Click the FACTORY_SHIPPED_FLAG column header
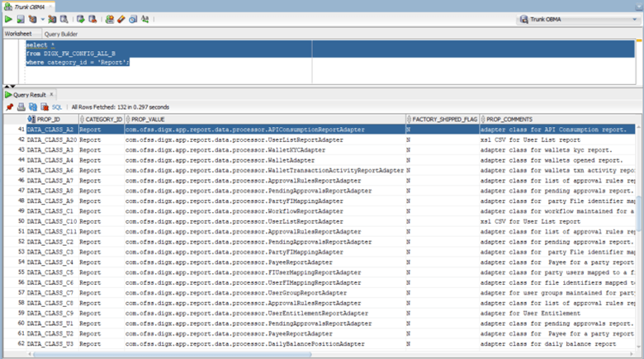Image resolution: width=644 pixels, height=359 pixels. click(443, 119)
